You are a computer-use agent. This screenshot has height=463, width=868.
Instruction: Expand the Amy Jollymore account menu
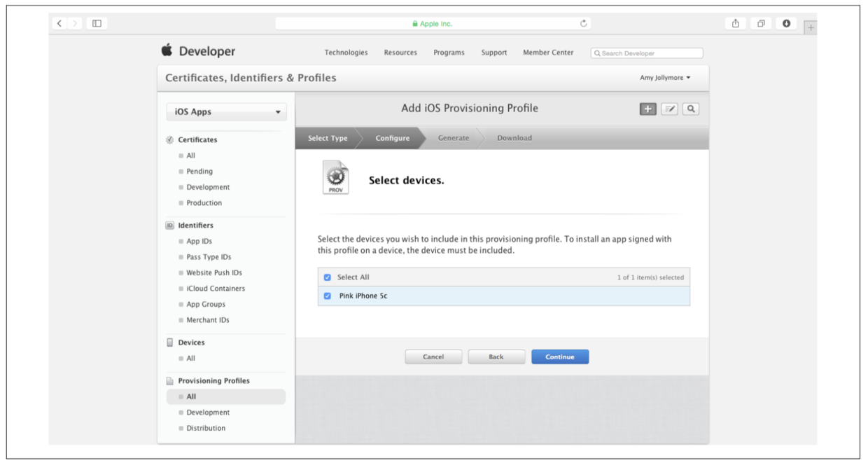(665, 78)
